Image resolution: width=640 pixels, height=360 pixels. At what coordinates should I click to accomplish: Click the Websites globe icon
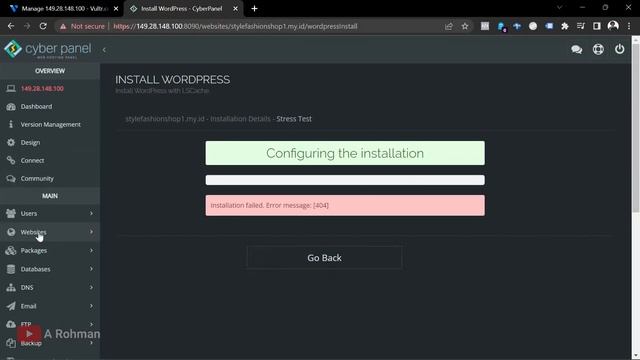11,232
